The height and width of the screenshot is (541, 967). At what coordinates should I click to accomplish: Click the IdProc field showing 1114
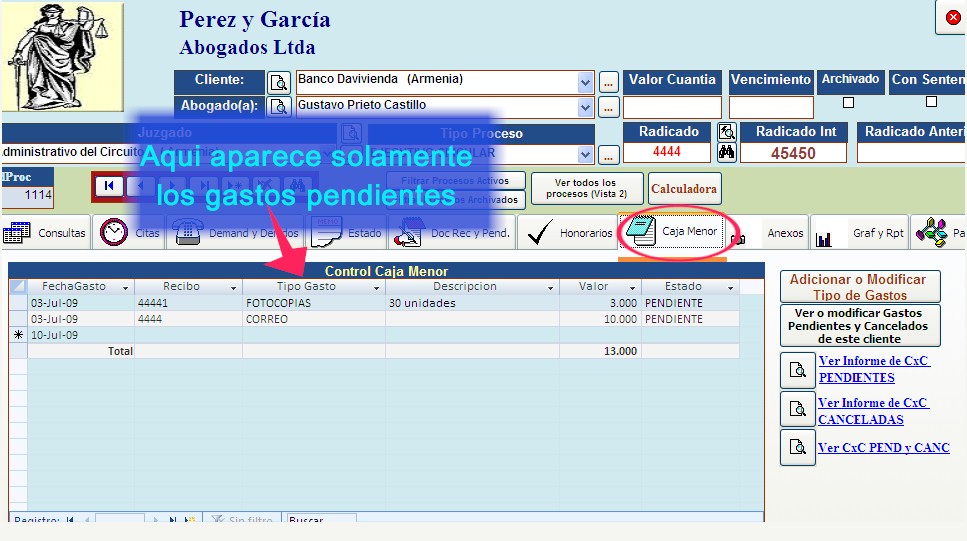point(28,196)
